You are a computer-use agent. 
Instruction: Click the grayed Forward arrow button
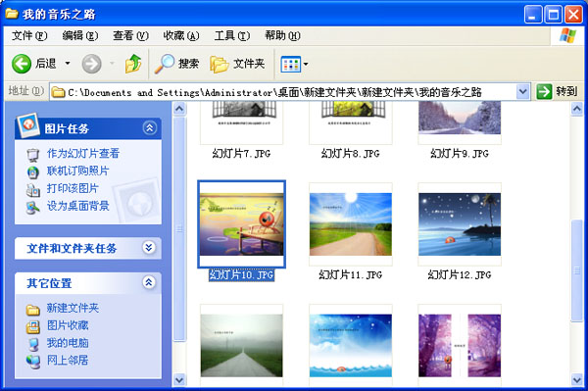91,64
